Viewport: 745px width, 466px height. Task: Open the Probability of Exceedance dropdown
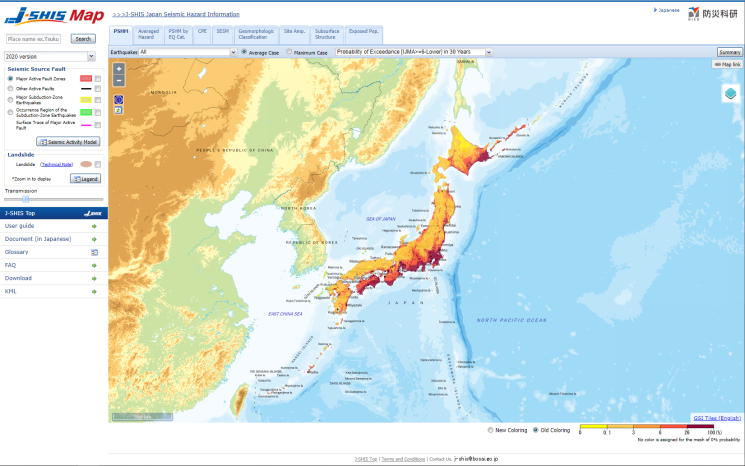pos(413,52)
